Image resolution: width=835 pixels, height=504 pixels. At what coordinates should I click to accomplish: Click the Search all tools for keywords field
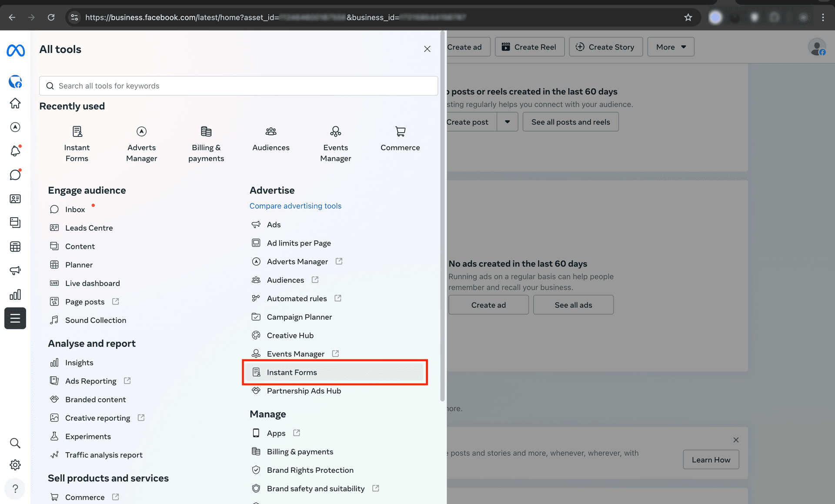pyautogui.click(x=238, y=86)
